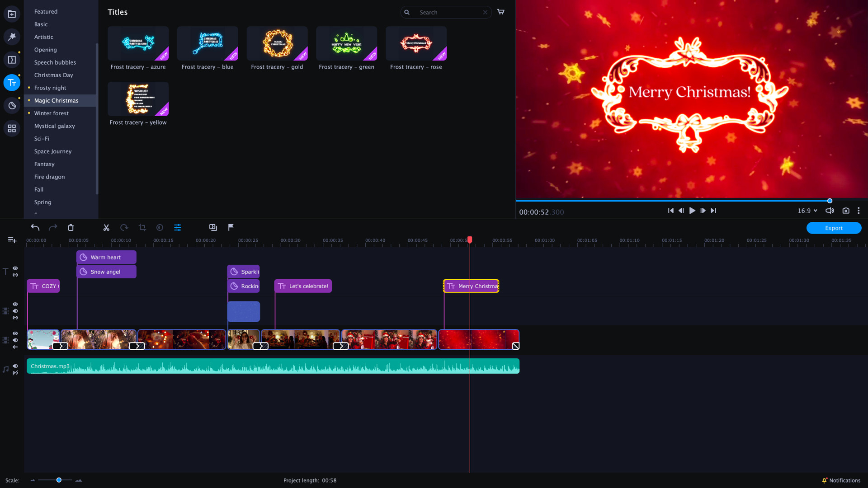Toggle visibility of the main video track
This screenshot has height=488, width=868.
pyautogui.click(x=15, y=333)
